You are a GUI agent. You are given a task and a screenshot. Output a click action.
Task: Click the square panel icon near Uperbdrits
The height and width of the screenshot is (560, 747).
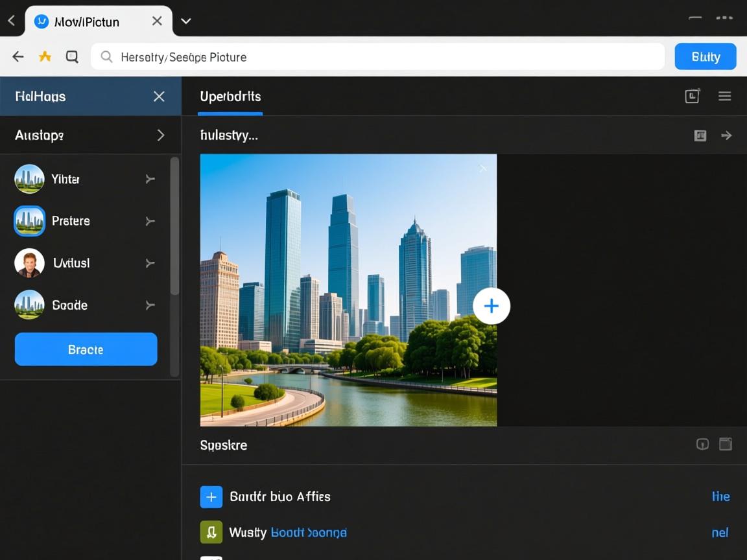tap(692, 97)
